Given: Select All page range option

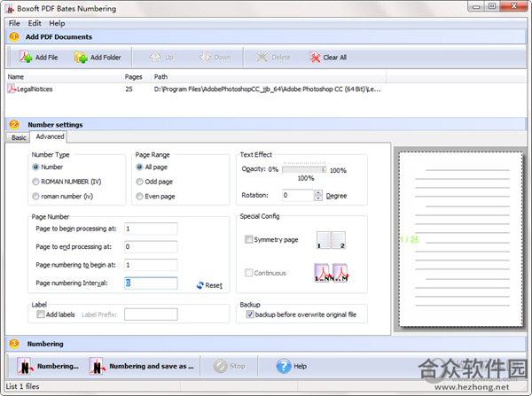Looking at the screenshot, I should click(139, 167).
